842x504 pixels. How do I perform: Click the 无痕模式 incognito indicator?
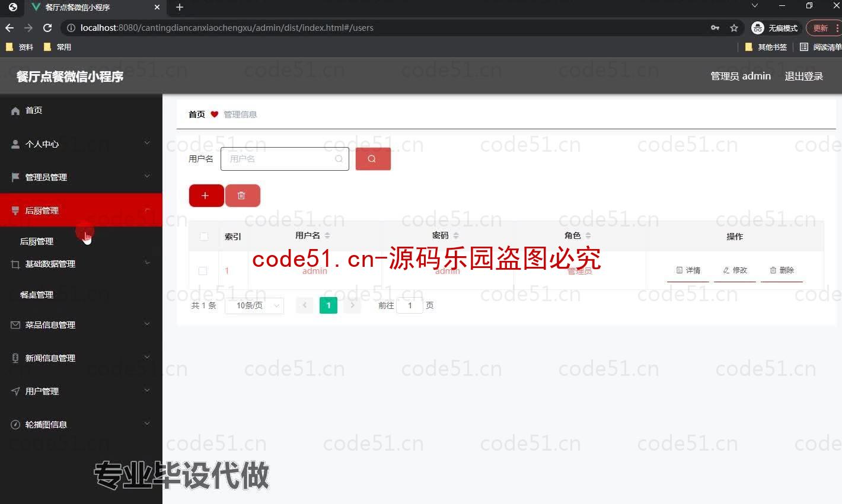(776, 28)
